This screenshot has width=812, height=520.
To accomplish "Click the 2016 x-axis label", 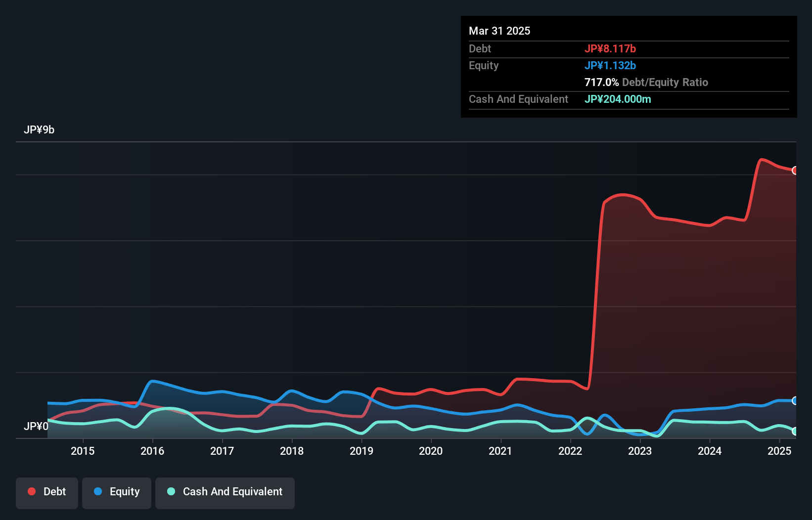I will [152, 451].
